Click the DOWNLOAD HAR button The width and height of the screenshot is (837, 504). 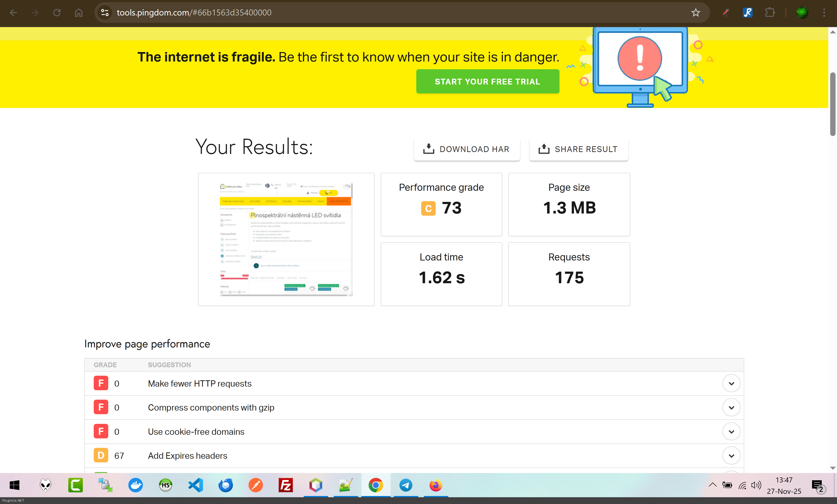466,149
